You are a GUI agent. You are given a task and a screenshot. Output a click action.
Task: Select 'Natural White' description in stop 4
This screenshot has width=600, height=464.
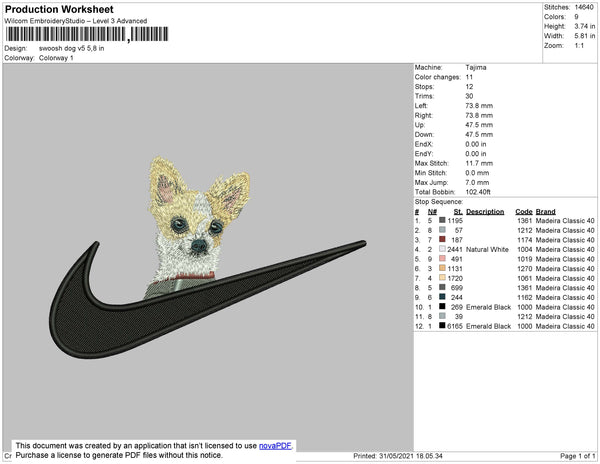487,249
